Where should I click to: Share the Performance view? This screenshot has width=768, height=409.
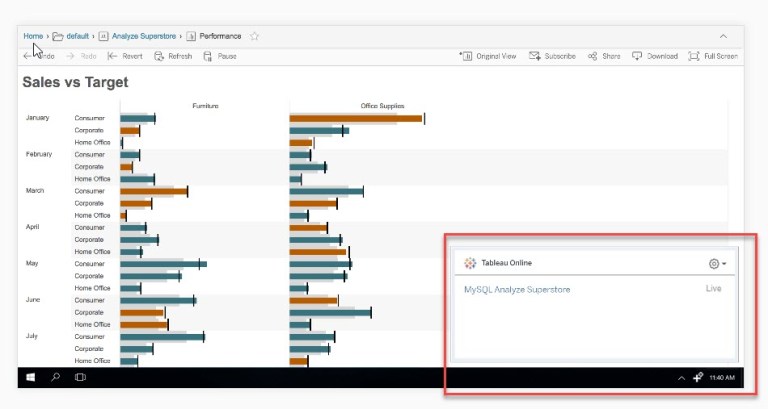[604, 56]
